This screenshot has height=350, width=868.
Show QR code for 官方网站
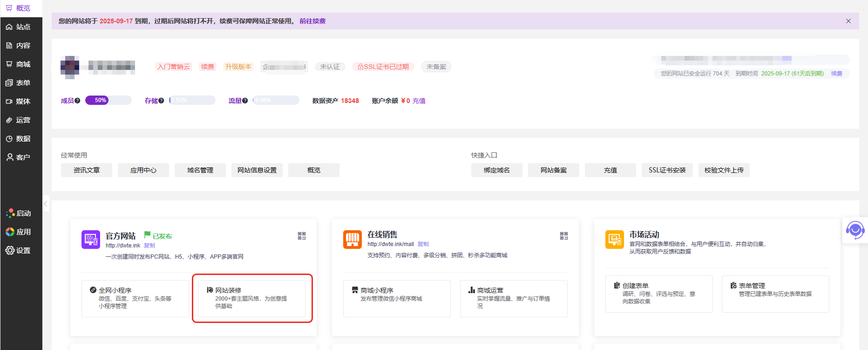[302, 236]
